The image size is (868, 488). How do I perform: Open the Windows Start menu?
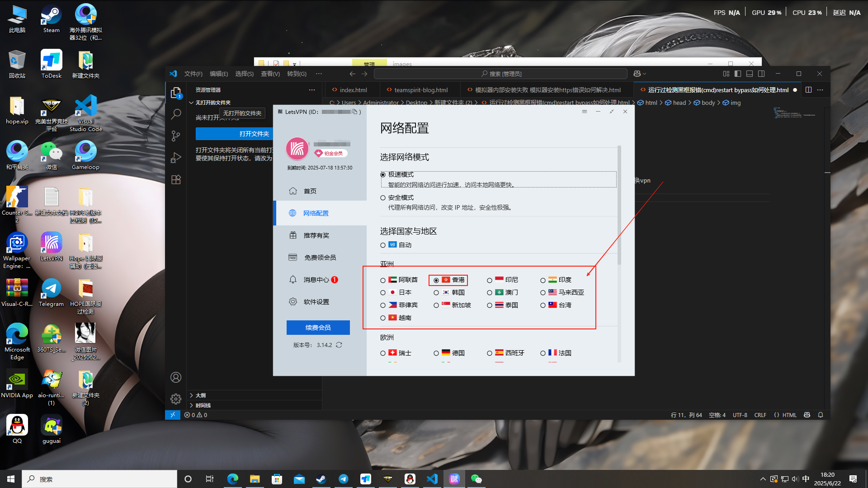click(11, 479)
